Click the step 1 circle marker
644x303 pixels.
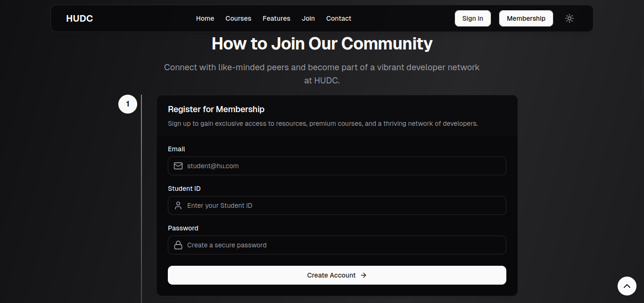(127, 104)
